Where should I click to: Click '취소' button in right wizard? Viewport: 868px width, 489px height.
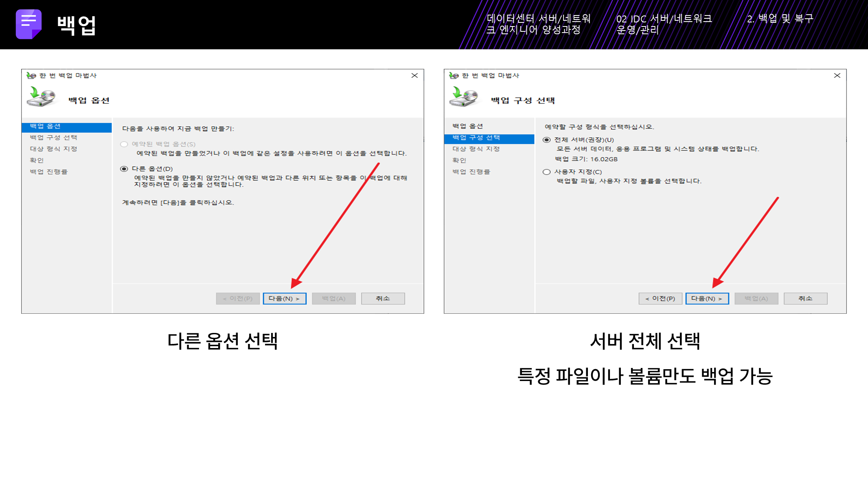click(805, 299)
